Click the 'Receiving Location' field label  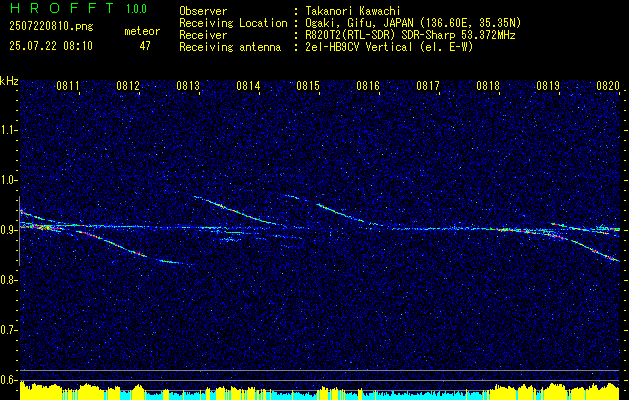pos(233,23)
